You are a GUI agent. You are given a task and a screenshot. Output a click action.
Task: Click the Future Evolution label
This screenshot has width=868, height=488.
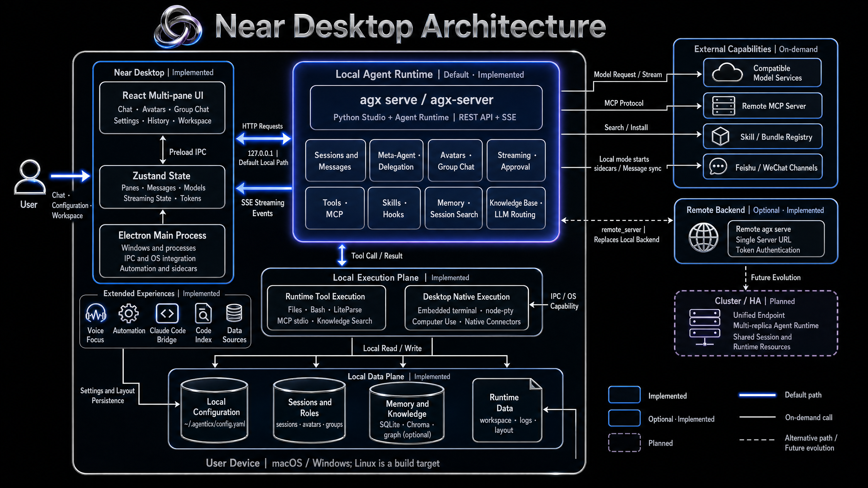tap(776, 278)
